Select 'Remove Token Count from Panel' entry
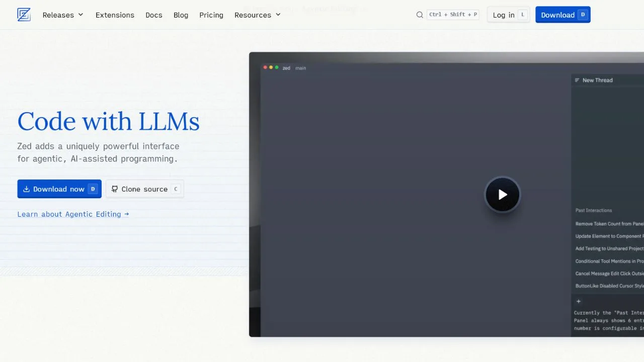This screenshot has height=362, width=644. click(610, 224)
